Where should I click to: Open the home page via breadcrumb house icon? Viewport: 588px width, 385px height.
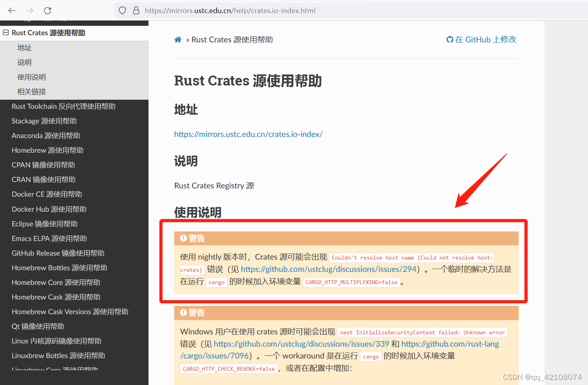(x=178, y=39)
